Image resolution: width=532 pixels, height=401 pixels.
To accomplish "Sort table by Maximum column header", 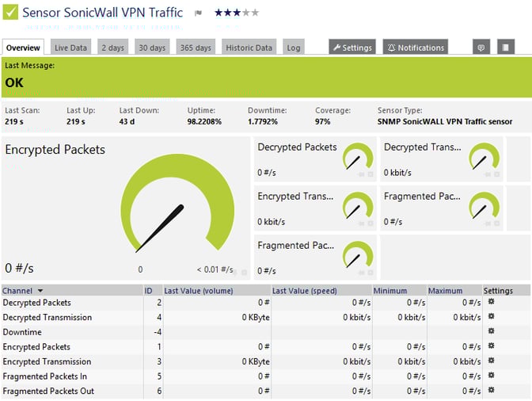I will 445,291.
